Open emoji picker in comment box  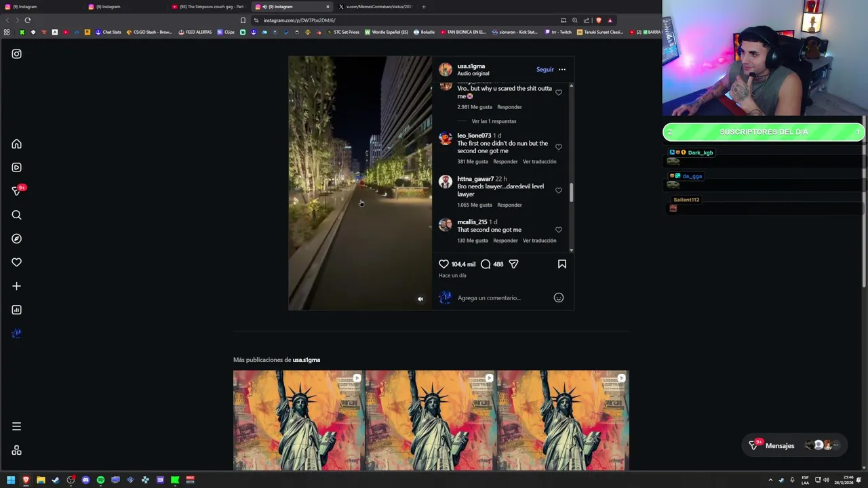(559, 298)
